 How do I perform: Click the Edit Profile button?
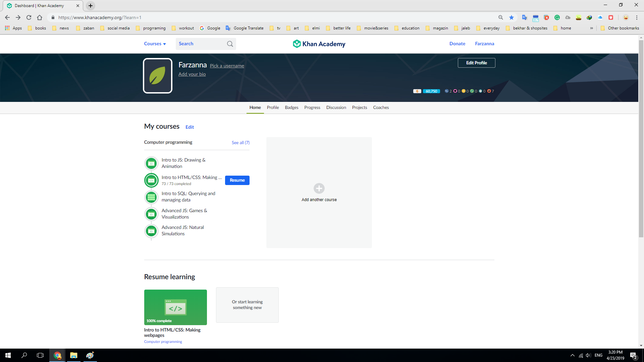click(476, 63)
